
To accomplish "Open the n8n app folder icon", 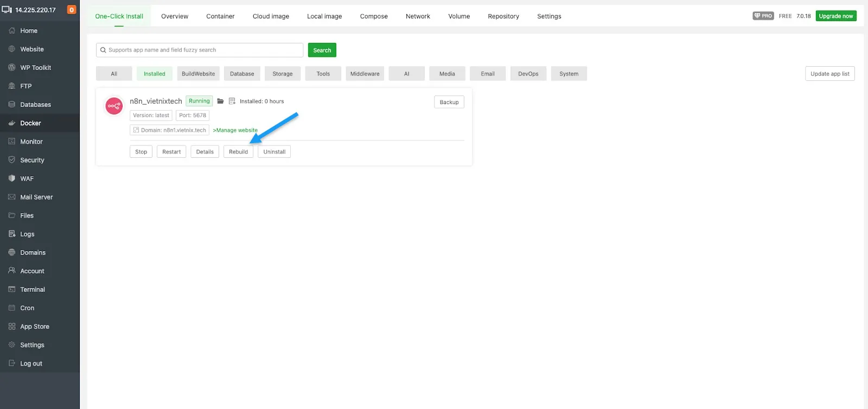I will [x=220, y=101].
